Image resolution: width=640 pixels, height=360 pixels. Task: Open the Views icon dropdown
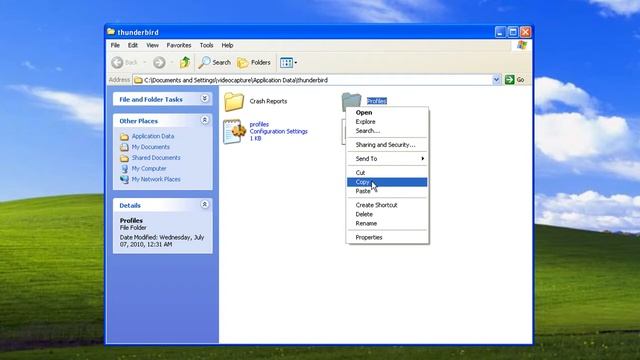tap(289, 62)
